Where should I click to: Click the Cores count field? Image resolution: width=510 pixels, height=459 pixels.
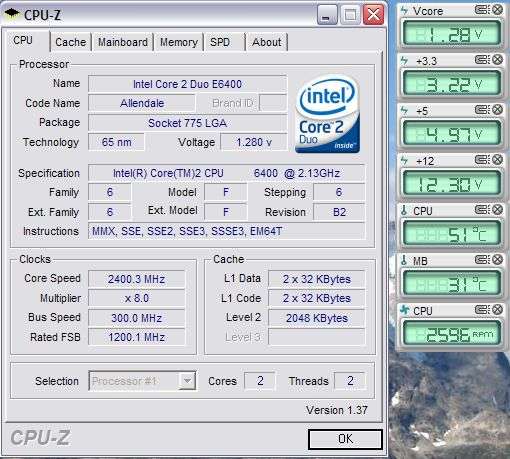click(x=260, y=381)
